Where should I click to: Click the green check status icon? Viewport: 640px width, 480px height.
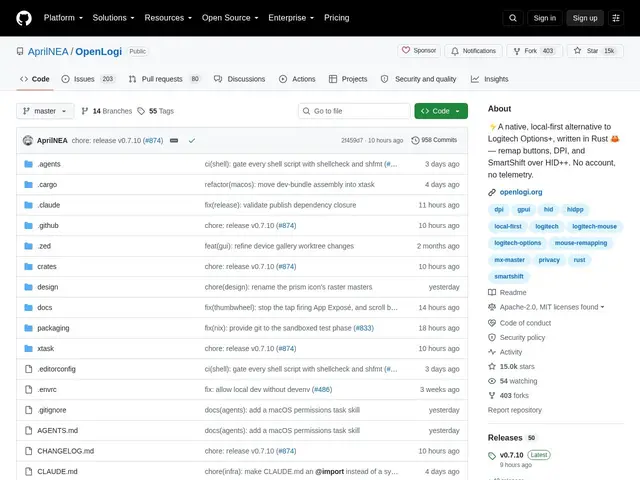tap(192, 140)
